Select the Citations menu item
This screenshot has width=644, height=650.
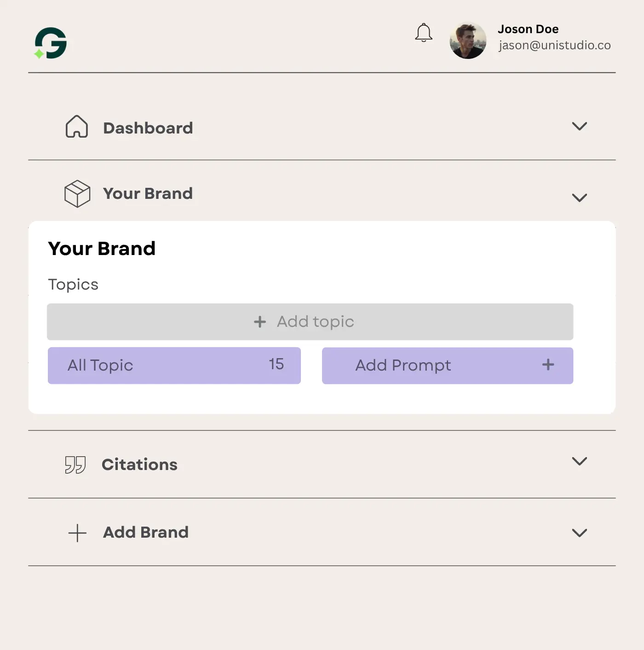click(139, 464)
